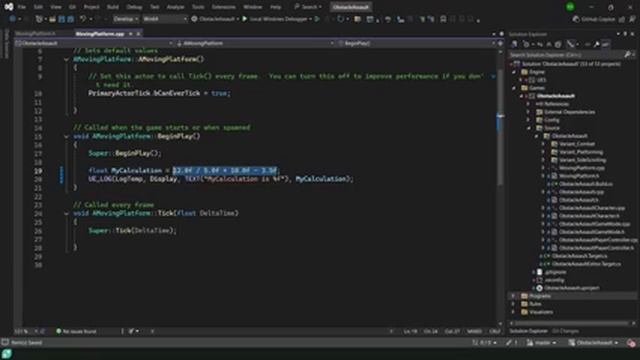Click the Open File folder toolbar icon
This screenshot has height=360, width=640.
52,19
